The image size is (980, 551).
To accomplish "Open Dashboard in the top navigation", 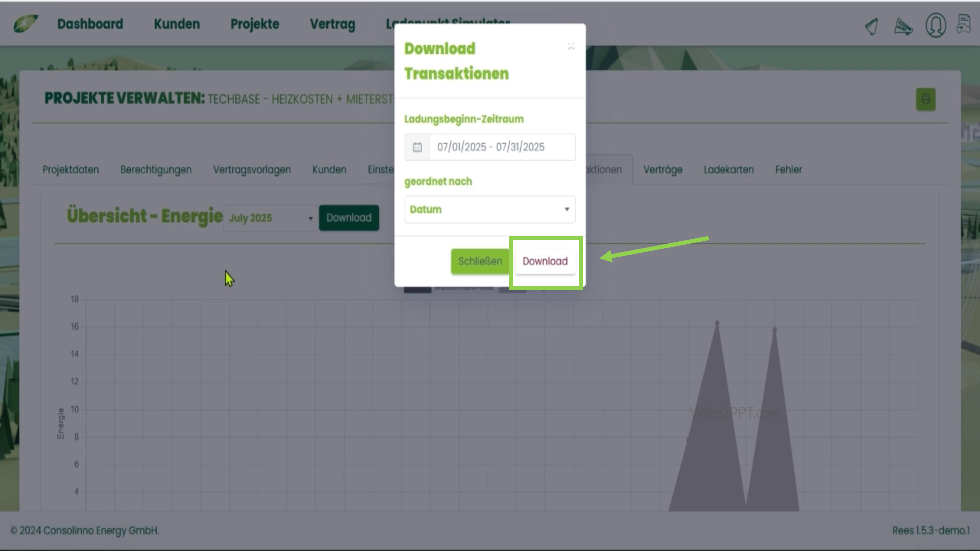I will (x=90, y=24).
